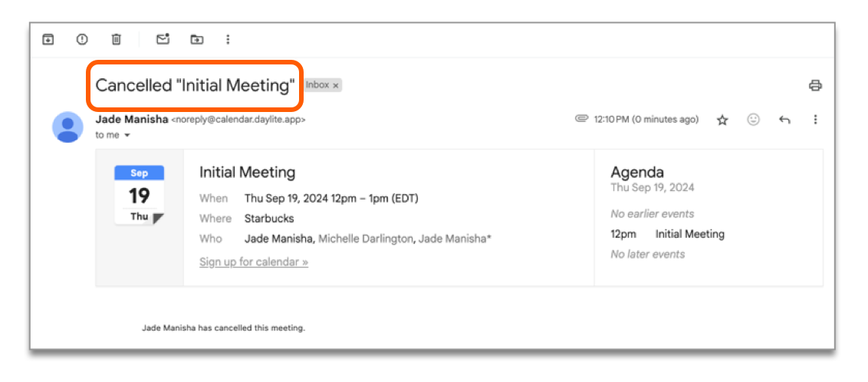Add an emoji reaction to the message

(x=753, y=120)
